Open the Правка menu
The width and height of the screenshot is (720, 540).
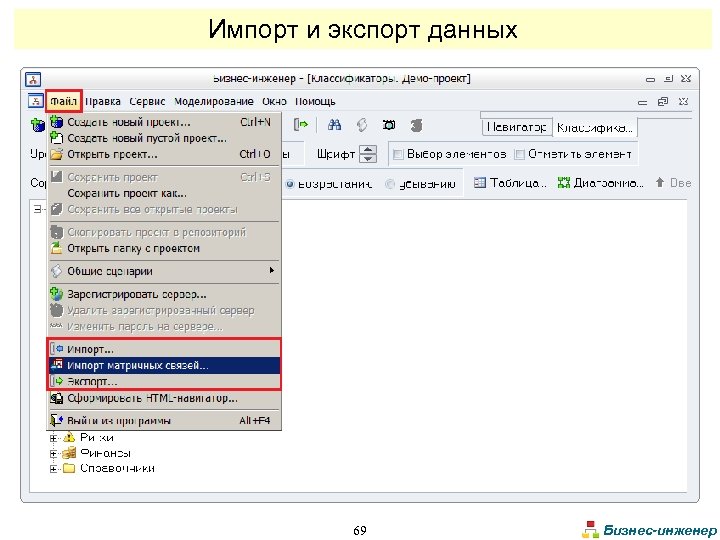click(103, 101)
